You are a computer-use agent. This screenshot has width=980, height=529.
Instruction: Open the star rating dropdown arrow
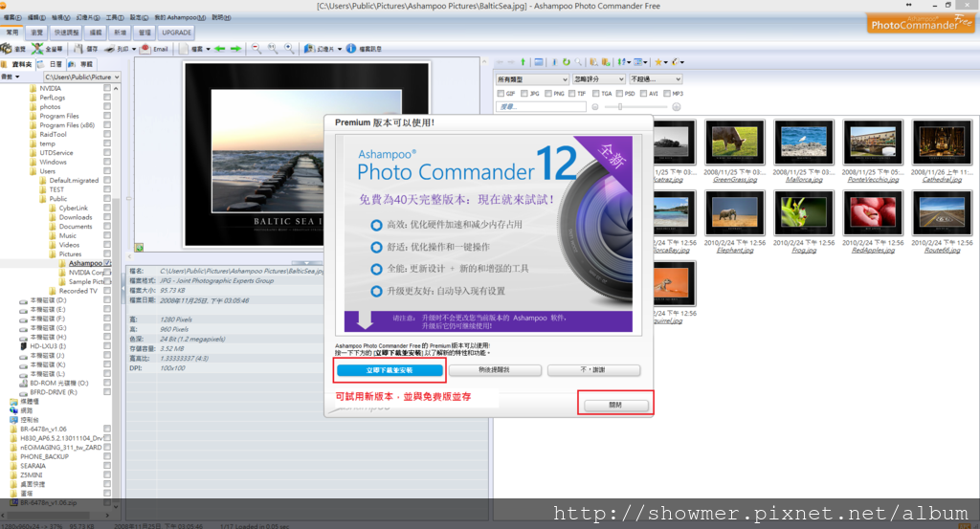point(666,62)
